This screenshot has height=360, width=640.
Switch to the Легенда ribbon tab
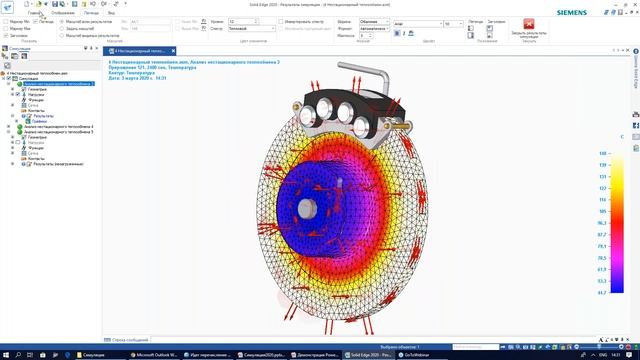tap(91, 13)
